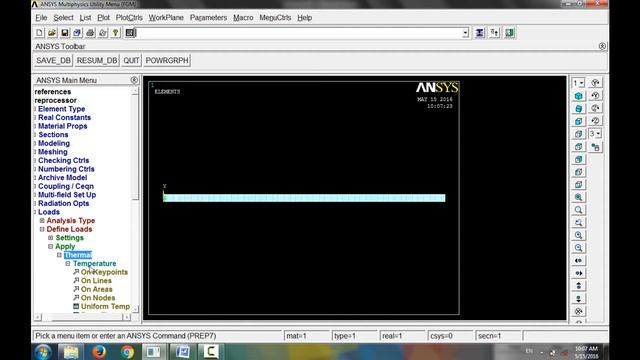The width and height of the screenshot is (640, 360).
Task: Open the MenuCtrls menu
Action: pyautogui.click(x=275, y=18)
